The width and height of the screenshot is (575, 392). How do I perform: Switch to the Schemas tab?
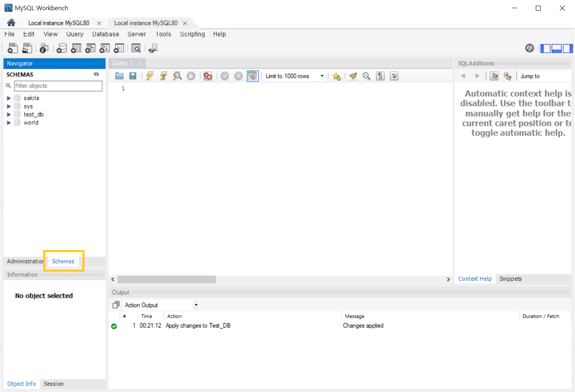click(x=63, y=261)
